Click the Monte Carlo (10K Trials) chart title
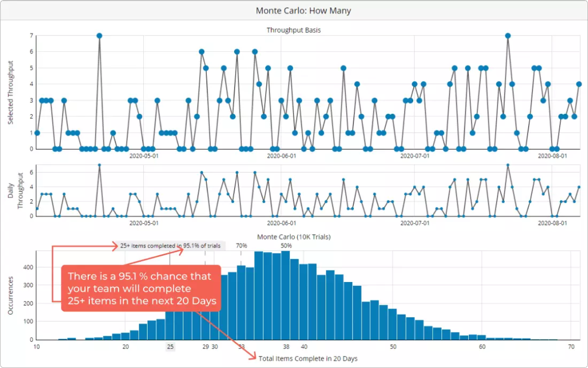 293,237
